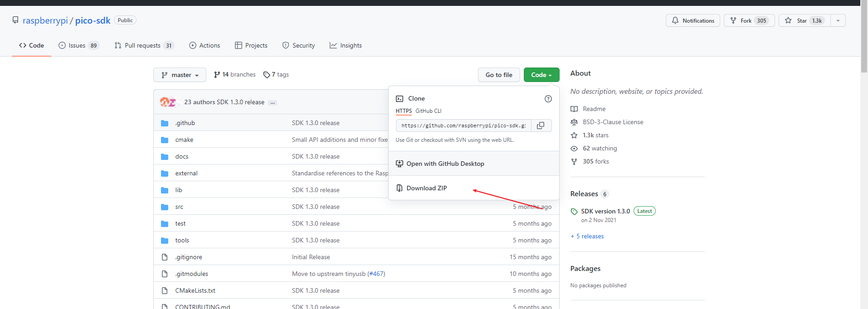Viewport: 868px width, 309px height.
Task: Open the test folder
Action: (180, 223)
